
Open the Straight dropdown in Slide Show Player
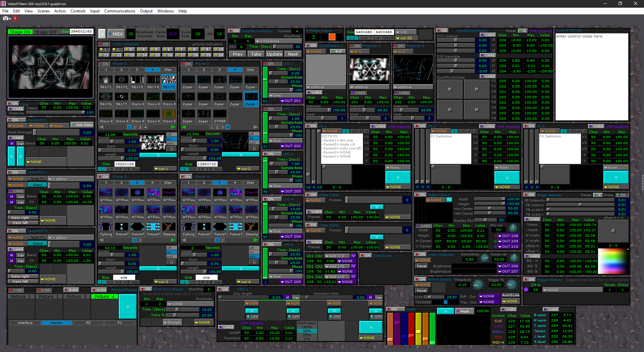point(172,322)
